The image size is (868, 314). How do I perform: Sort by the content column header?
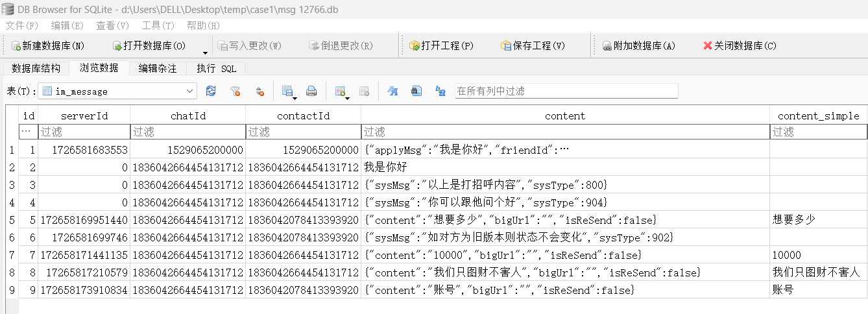coord(566,116)
